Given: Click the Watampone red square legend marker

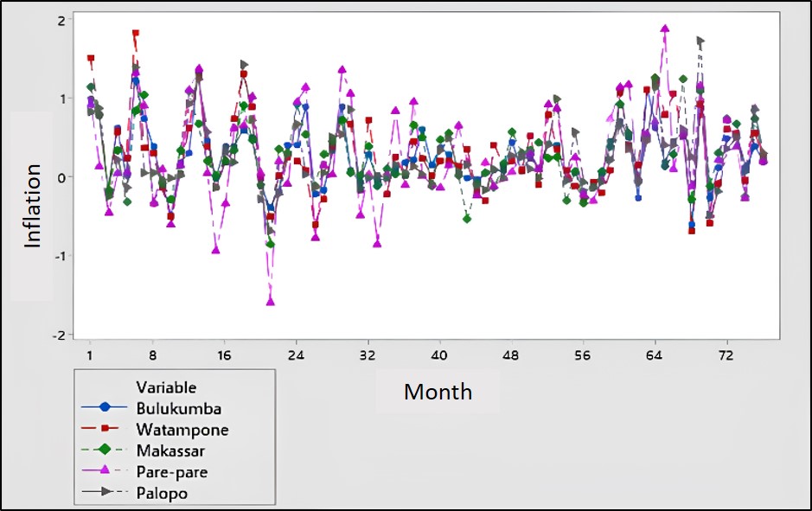Looking at the screenshot, I should click(105, 428).
